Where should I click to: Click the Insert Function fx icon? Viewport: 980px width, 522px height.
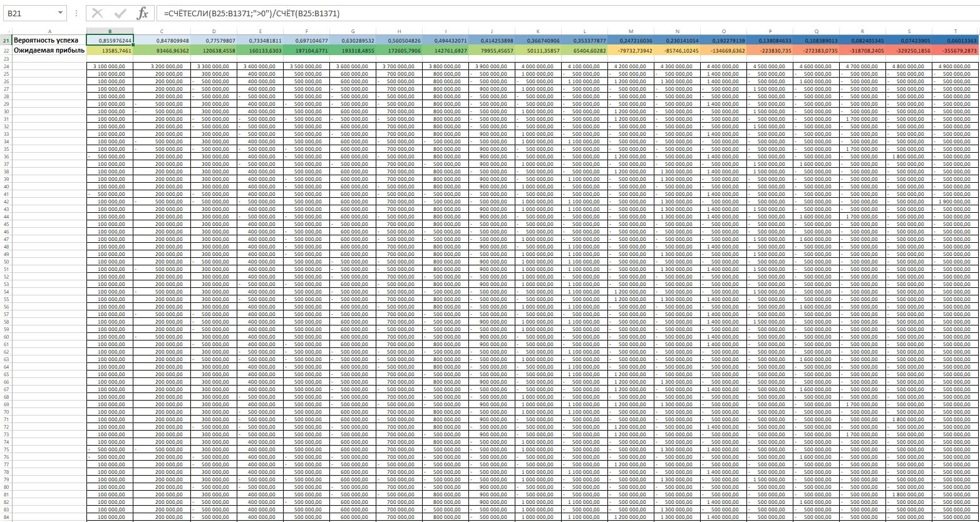(143, 13)
